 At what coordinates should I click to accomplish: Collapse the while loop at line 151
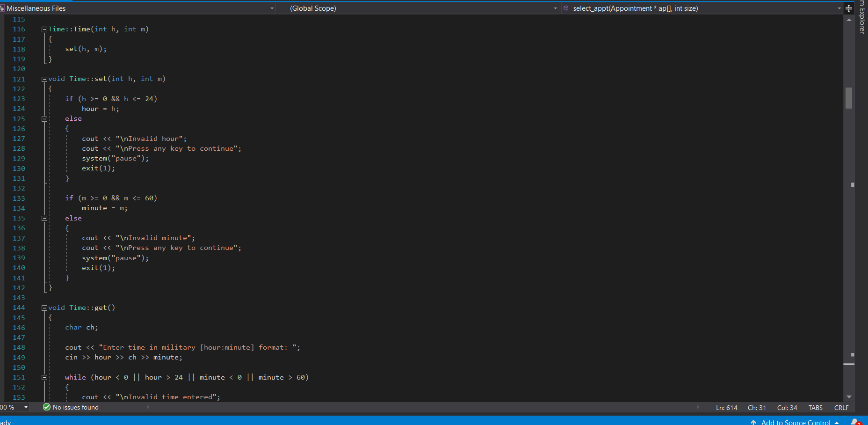[44, 377]
